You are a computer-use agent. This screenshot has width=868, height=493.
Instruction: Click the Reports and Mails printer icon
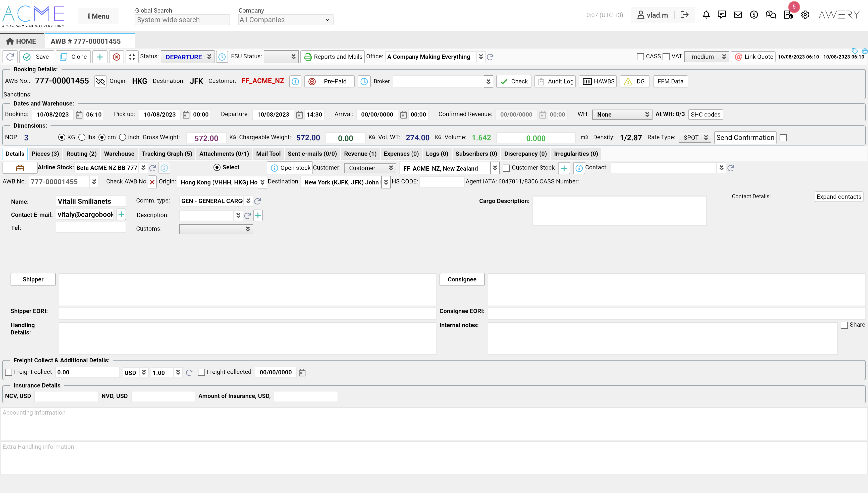click(x=308, y=57)
